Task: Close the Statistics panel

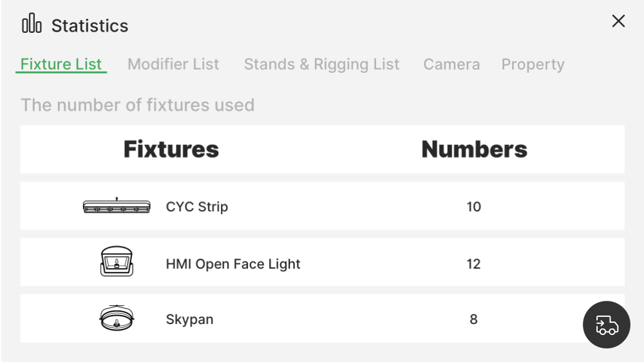Action: pyautogui.click(x=618, y=21)
